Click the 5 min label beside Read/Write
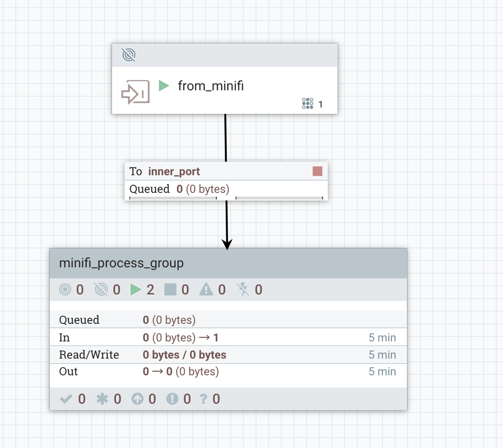503x448 pixels. pyautogui.click(x=382, y=355)
